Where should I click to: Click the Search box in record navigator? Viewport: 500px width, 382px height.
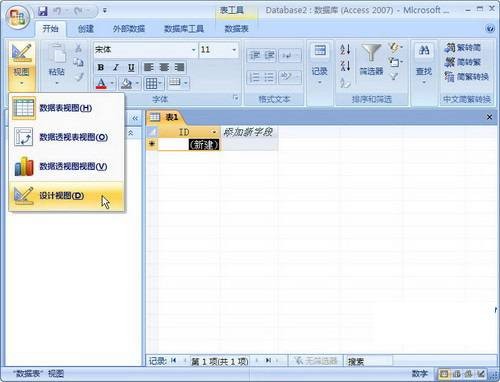point(368,361)
